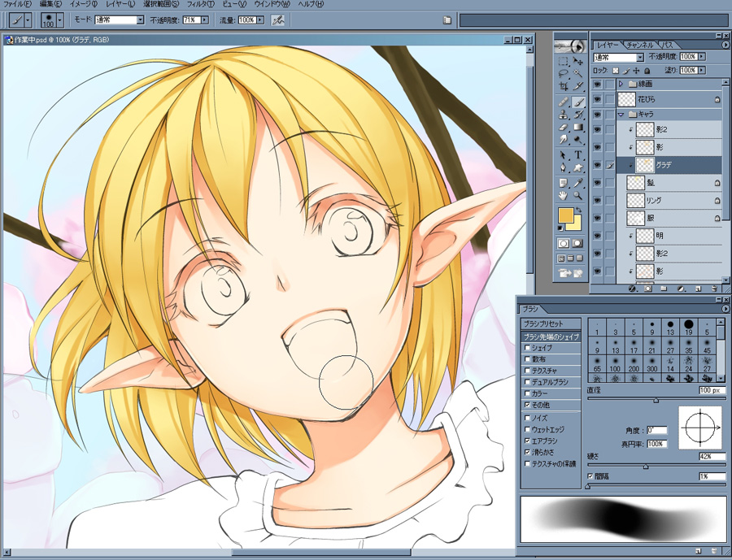Choose the Hand tool
The width and height of the screenshot is (732, 560).
point(563,196)
